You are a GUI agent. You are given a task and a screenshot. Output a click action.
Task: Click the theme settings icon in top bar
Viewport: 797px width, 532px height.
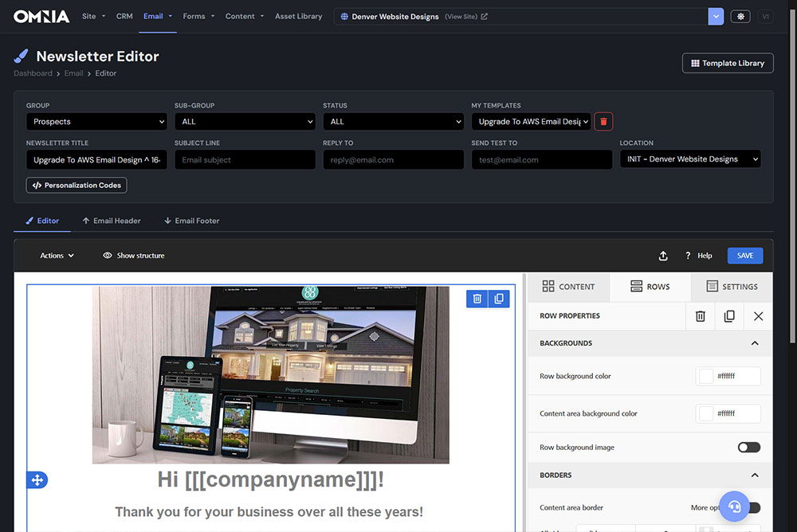(x=740, y=16)
